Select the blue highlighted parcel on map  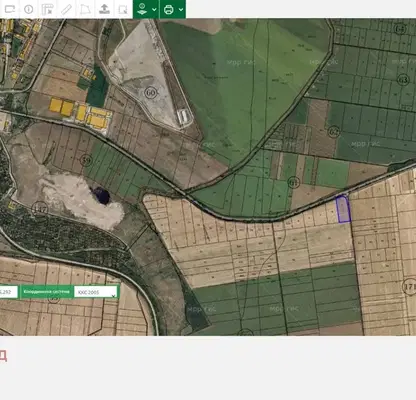point(343,209)
